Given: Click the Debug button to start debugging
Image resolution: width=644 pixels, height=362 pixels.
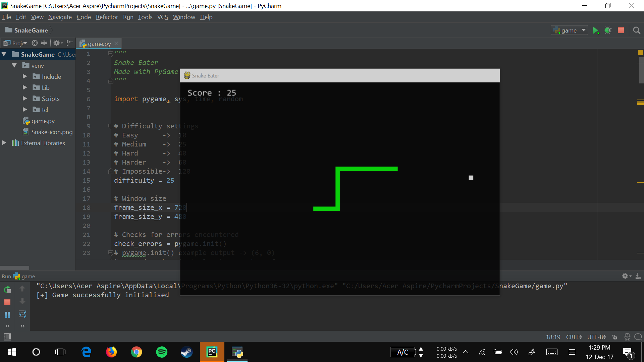Looking at the screenshot, I should [x=608, y=30].
